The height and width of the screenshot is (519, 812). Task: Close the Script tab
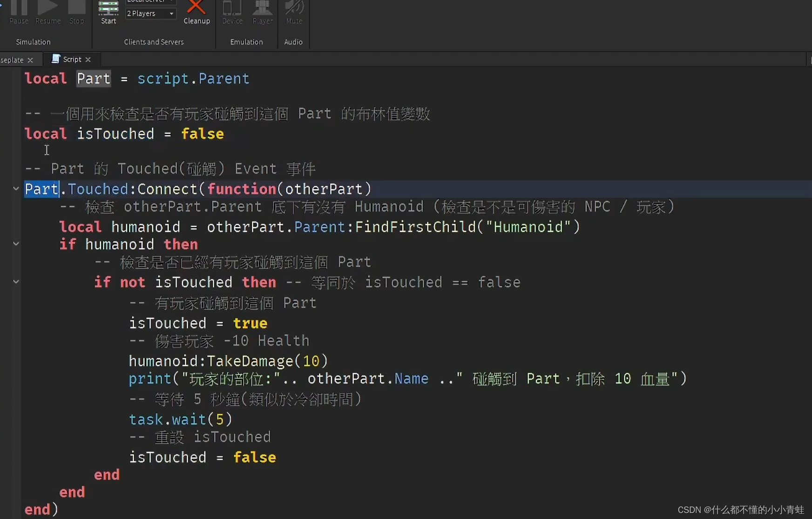pos(88,60)
